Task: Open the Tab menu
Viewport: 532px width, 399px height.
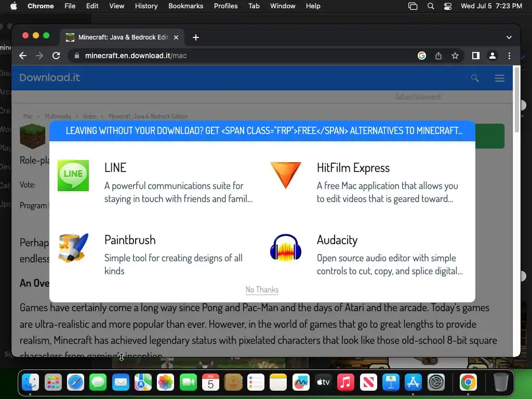Action: coord(254,6)
